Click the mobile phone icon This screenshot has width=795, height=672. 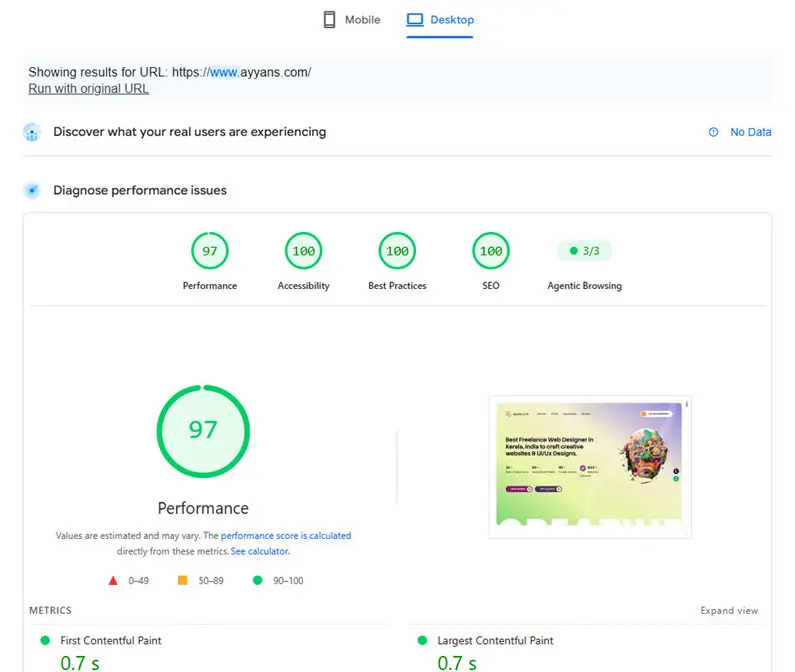click(330, 20)
